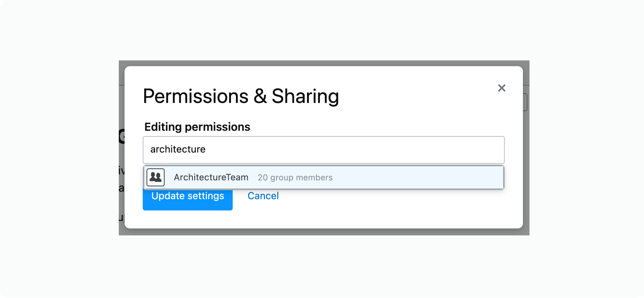Screen dimensions: 644x298
Task: Click blank area right of suggestion row text
Action: (418, 177)
